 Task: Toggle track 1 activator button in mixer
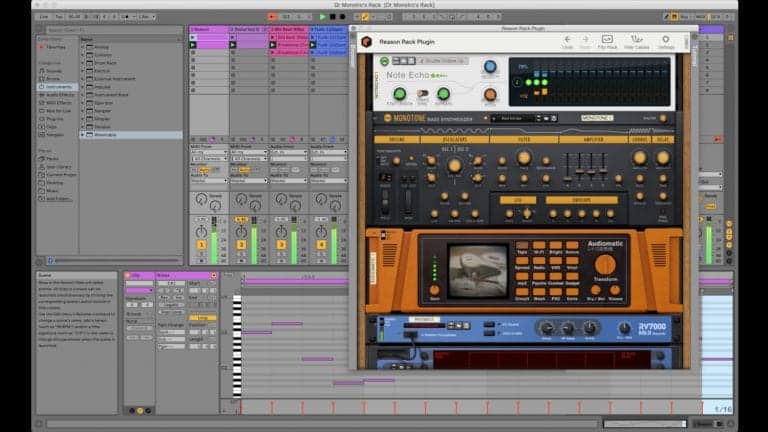[x=201, y=244]
